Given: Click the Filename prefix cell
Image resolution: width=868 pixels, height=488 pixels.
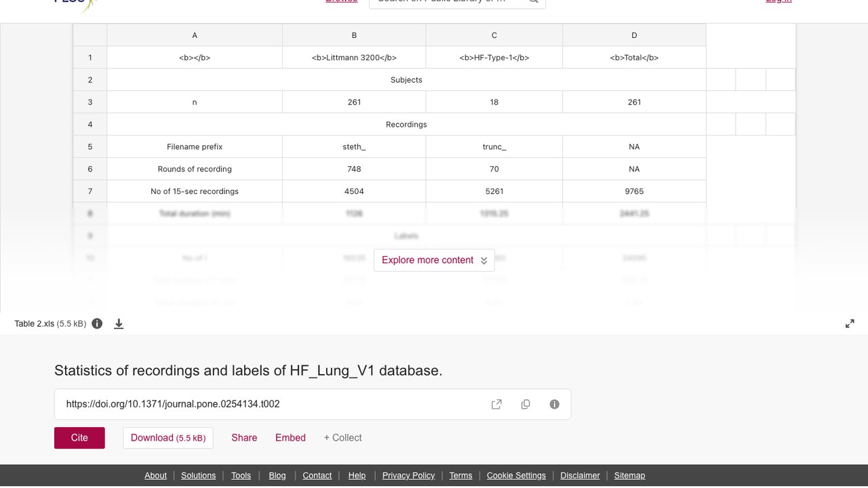Looking at the screenshot, I should (x=195, y=147).
